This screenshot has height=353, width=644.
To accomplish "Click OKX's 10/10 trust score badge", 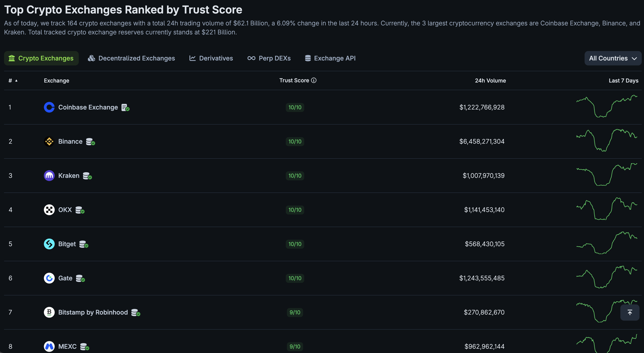I will [x=295, y=210].
